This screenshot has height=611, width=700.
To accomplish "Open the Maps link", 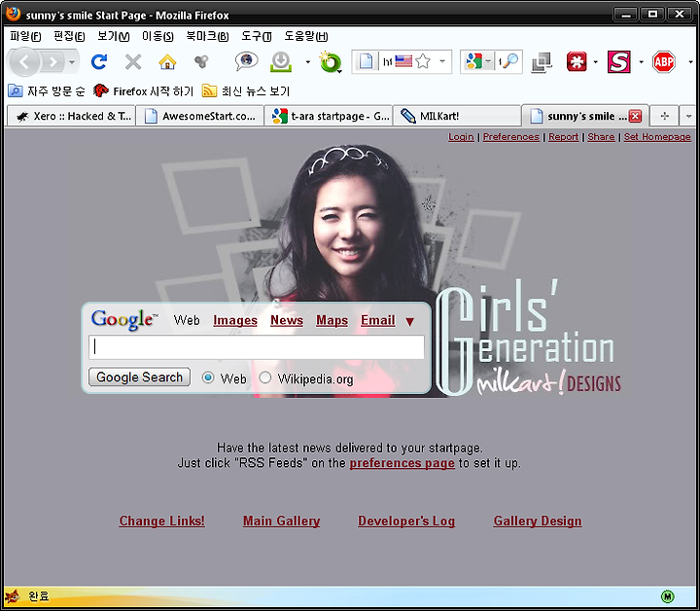I will [332, 320].
